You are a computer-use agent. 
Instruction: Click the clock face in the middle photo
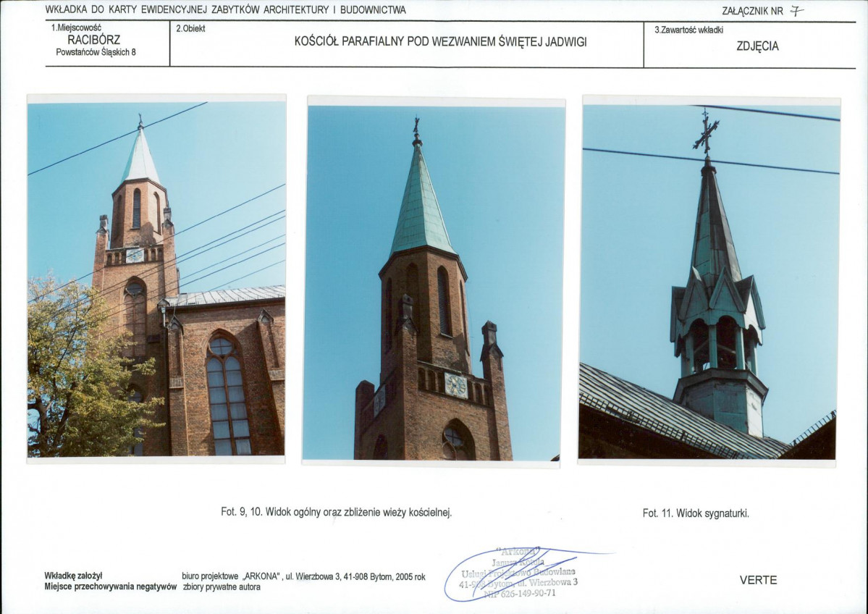point(455,385)
